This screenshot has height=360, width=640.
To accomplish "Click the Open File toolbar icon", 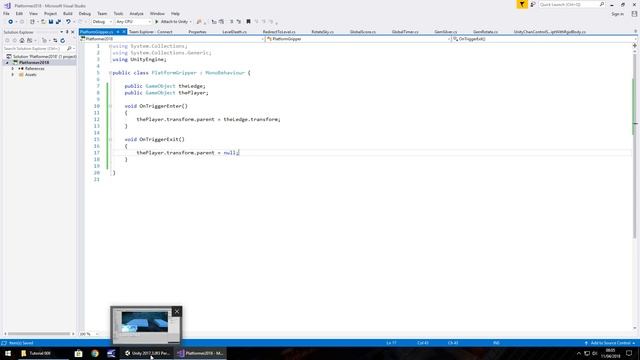I will [43, 22].
